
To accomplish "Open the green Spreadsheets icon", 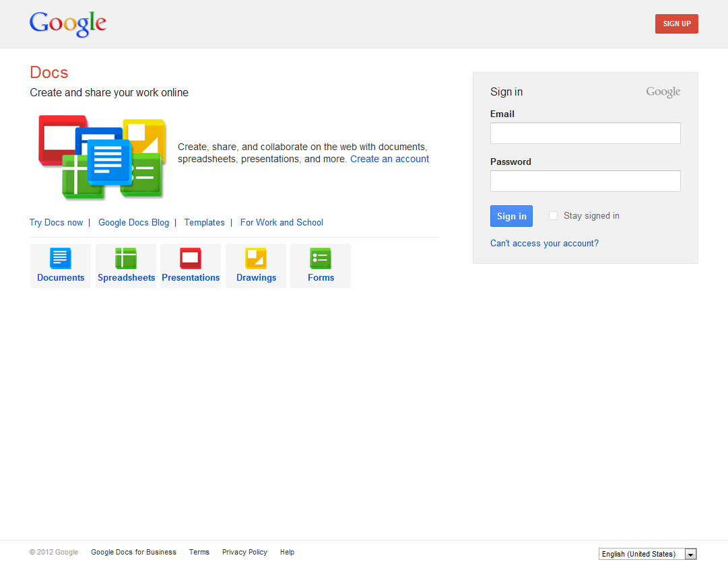I will pyautogui.click(x=126, y=258).
